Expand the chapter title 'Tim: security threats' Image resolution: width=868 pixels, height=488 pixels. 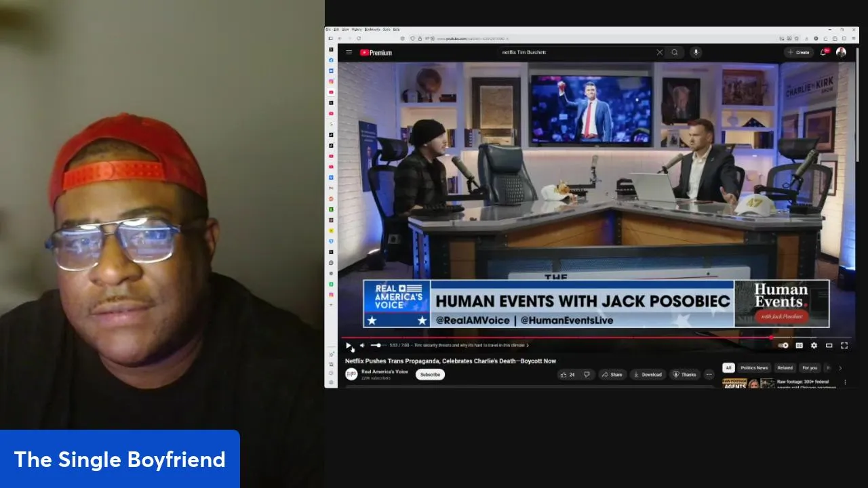coord(470,346)
